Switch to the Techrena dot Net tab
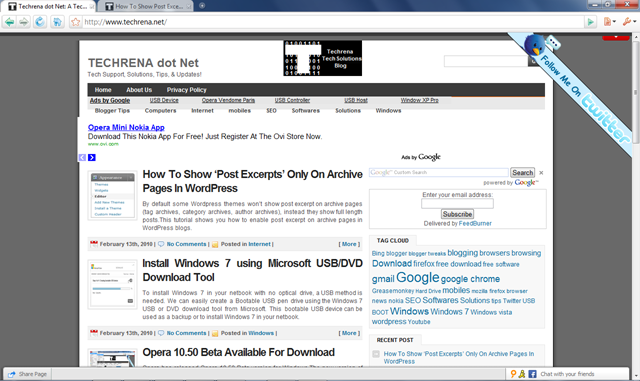Viewport: 640px width, 381px height. [x=48, y=6]
